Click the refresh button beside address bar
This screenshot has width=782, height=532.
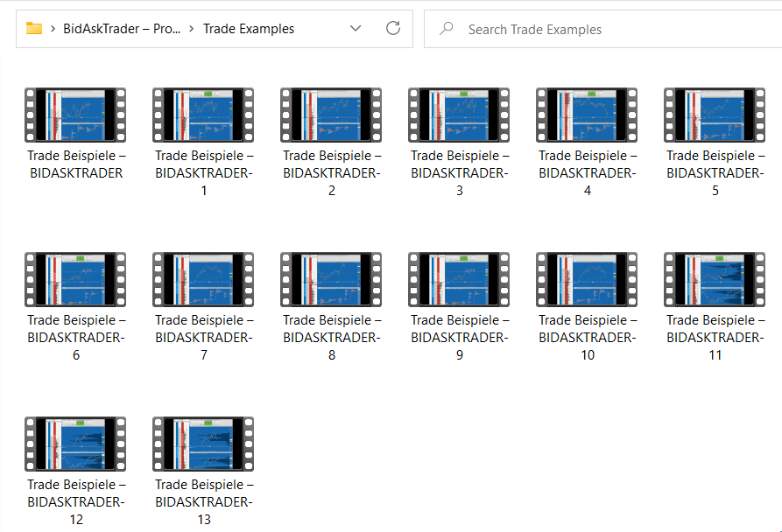click(393, 29)
